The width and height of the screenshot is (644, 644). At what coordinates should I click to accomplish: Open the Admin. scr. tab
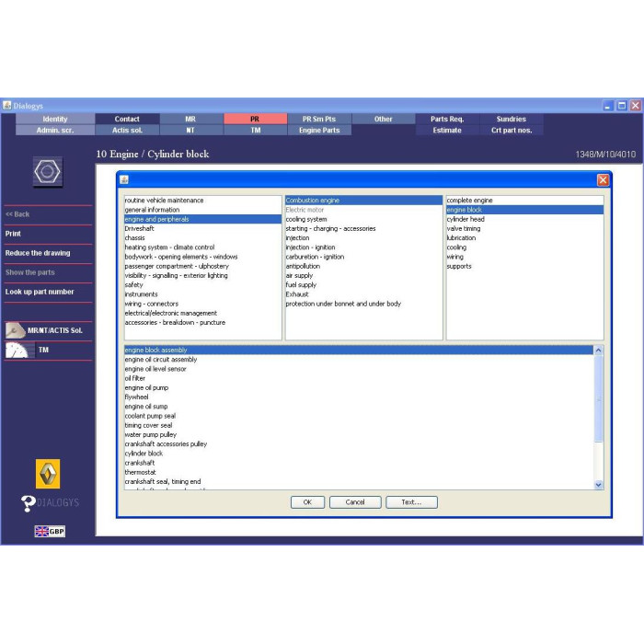[55, 131]
